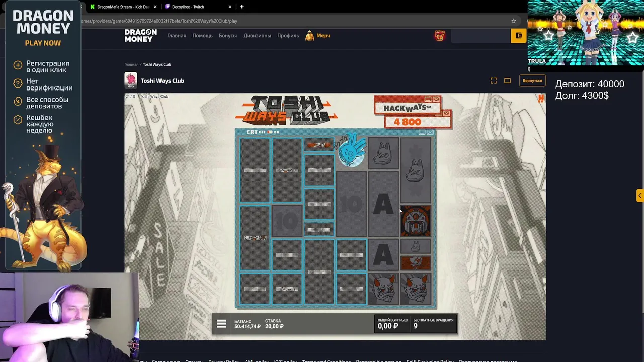Click the Toshi Ways Club game thumbnail
Image resolution: width=644 pixels, height=362 pixels.
click(131, 81)
